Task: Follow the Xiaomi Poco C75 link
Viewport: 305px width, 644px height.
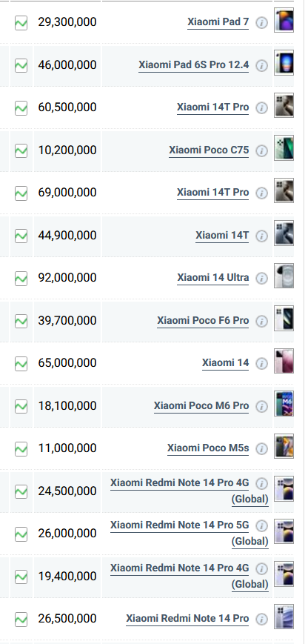Action: 209,150
